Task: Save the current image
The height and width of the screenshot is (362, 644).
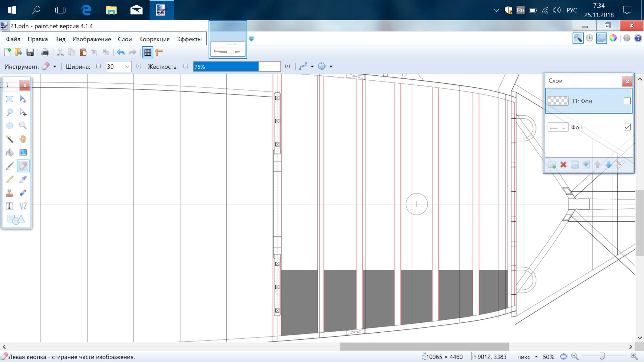Action: pos(30,53)
